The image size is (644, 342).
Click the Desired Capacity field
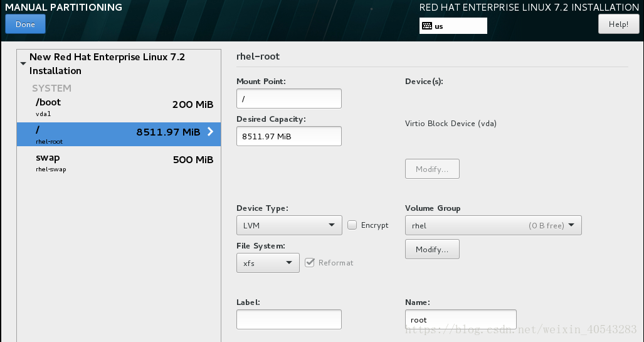tap(288, 136)
